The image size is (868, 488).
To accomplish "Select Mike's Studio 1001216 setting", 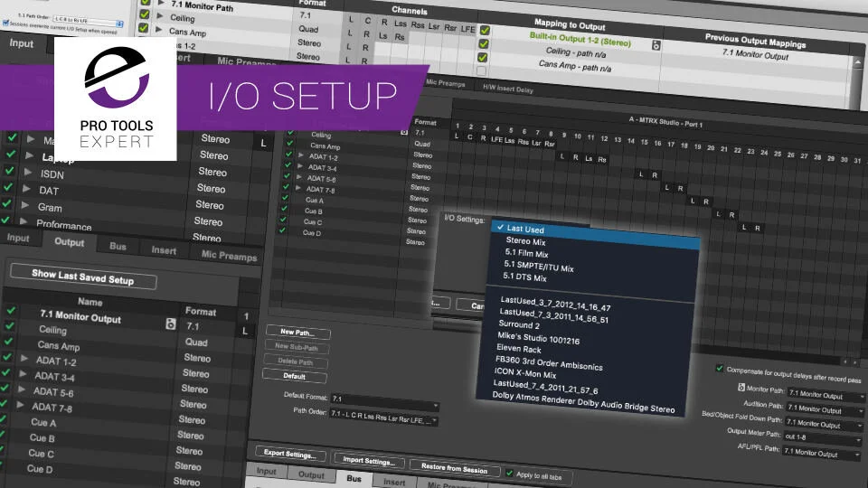I will tap(539, 339).
